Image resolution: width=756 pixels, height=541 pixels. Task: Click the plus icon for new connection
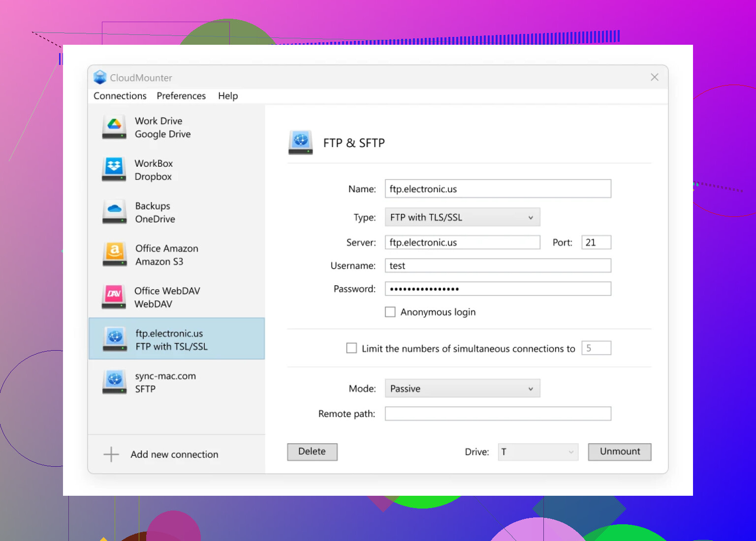[111, 454]
